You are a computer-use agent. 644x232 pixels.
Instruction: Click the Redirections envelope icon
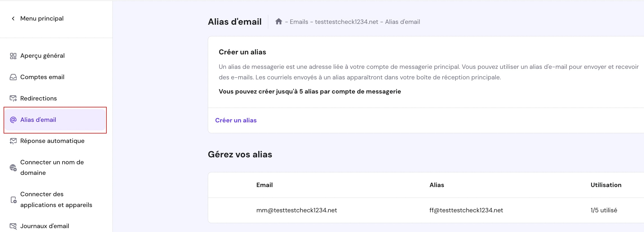(13, 98)
